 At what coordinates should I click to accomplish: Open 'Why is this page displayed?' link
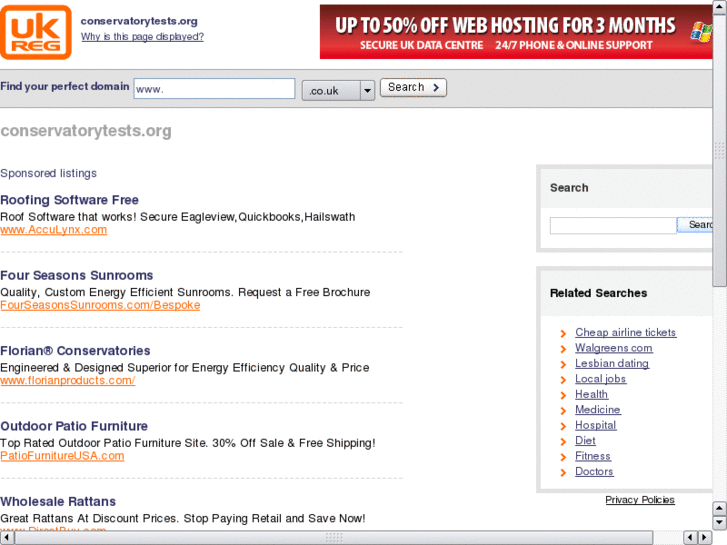tap(142, 37)
